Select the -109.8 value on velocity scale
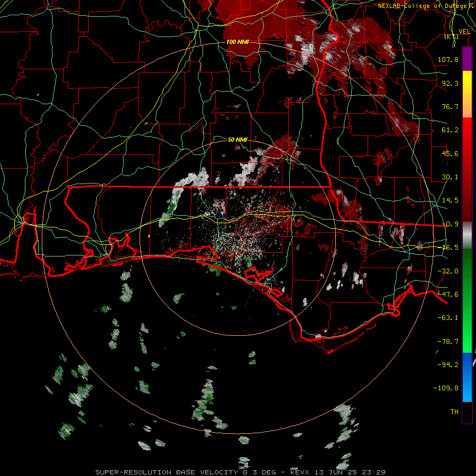 (446, 388)
